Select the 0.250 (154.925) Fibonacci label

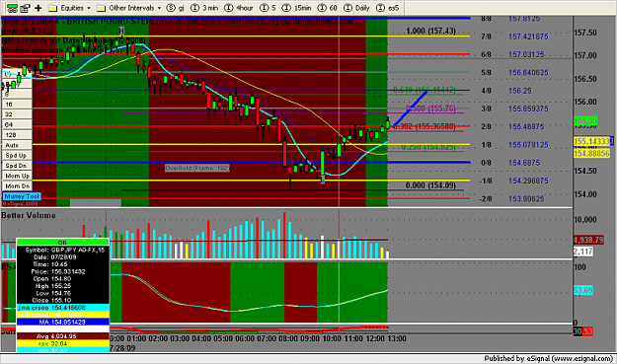pos(428,147)
